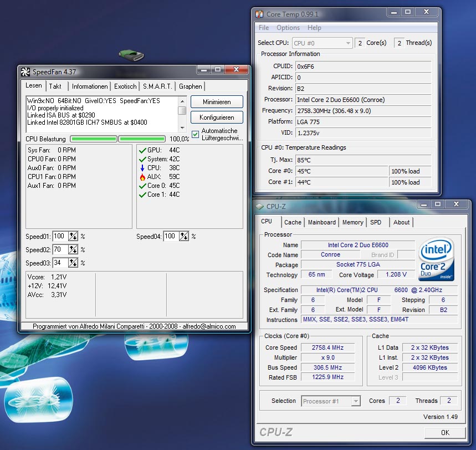
Task: Click the Core Temp title bar icon
Action: click(x=259, y=14)
